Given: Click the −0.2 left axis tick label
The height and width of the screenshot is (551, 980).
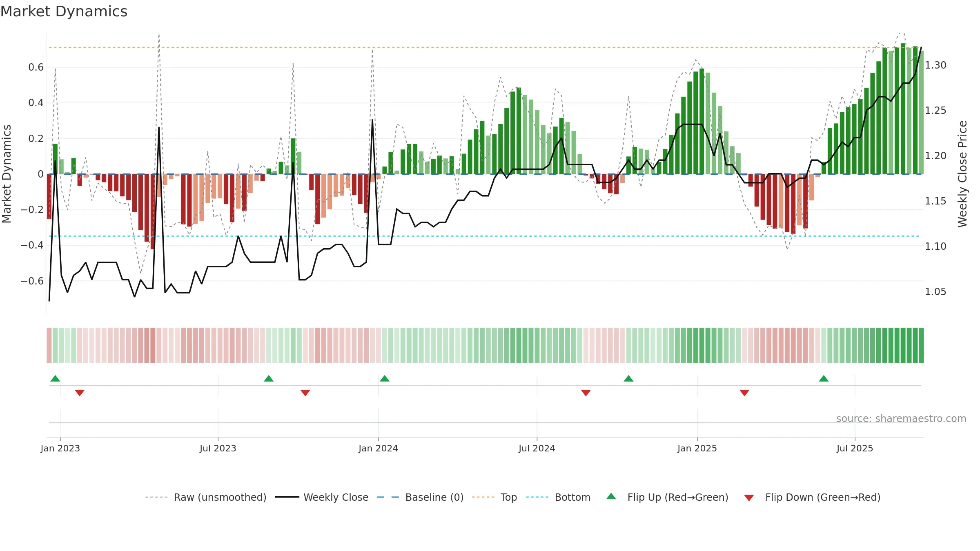Looking at the screenshot, I should tap(32, 210).
